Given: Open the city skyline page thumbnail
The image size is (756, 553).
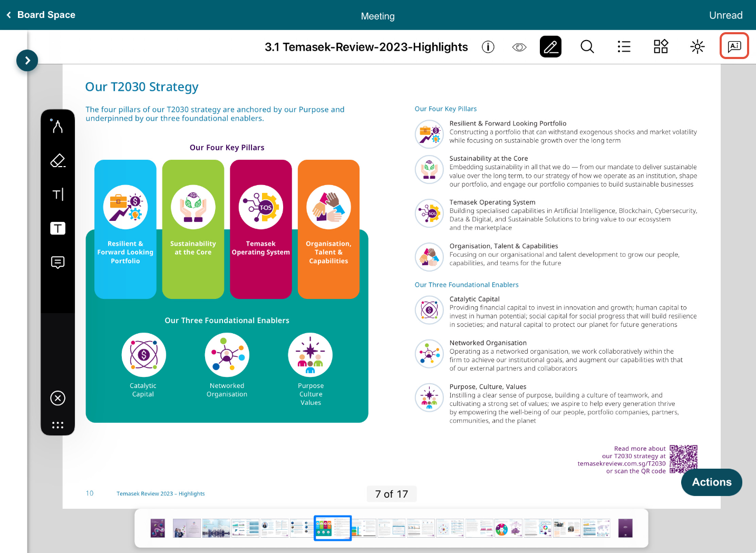Looking at the screenshot, I should [216, 528].
